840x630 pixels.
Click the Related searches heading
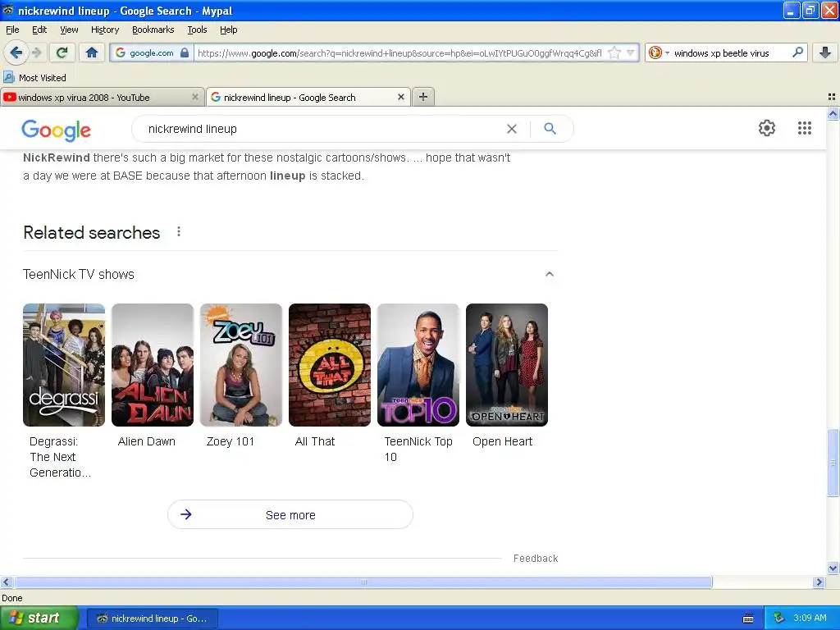(x=92, y=232)
